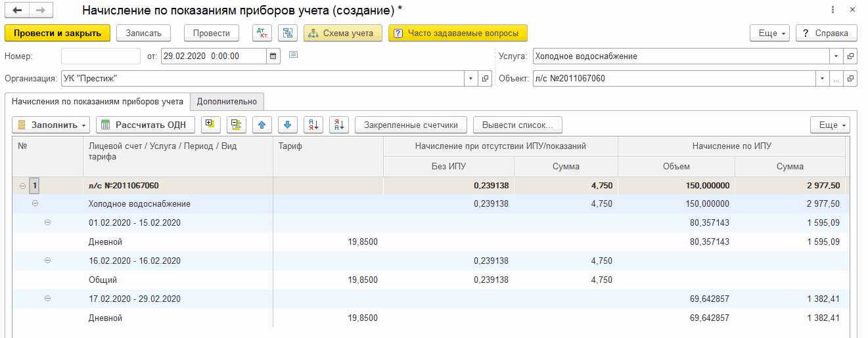This screenshot has width=868, height=338.
Task: Expand Объект dropdown list
Action: [x=823, y=79]
